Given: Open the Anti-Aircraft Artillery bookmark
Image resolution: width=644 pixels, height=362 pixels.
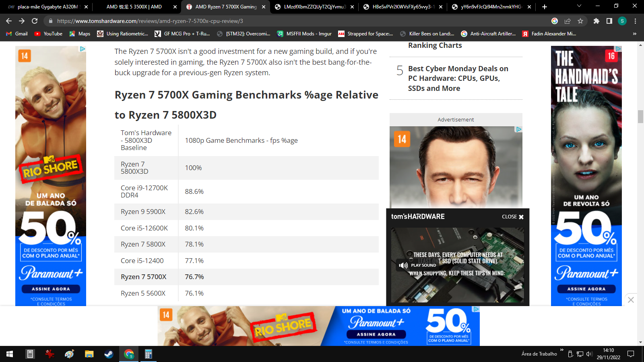Looking at the screenshot, I should [x=488, y=34].
